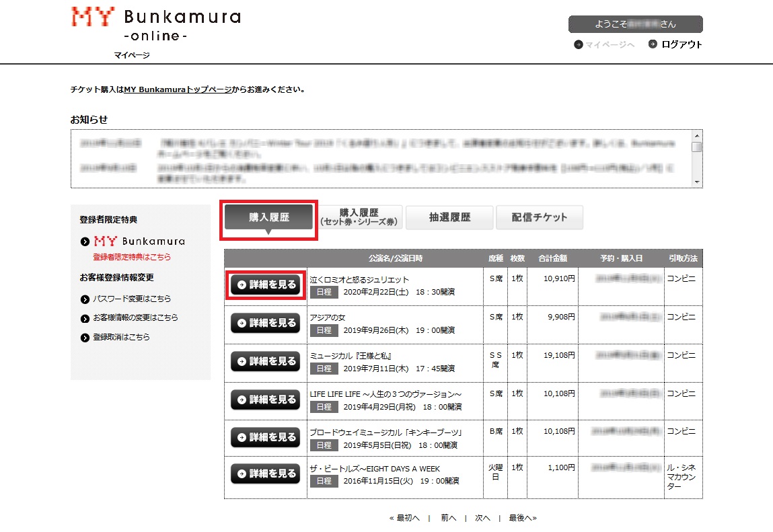773x532 pixels.
Task: Show details for ザ・ビートルズ EIGHT DAYS A WEEK
Action: click(x=266, y=474)
